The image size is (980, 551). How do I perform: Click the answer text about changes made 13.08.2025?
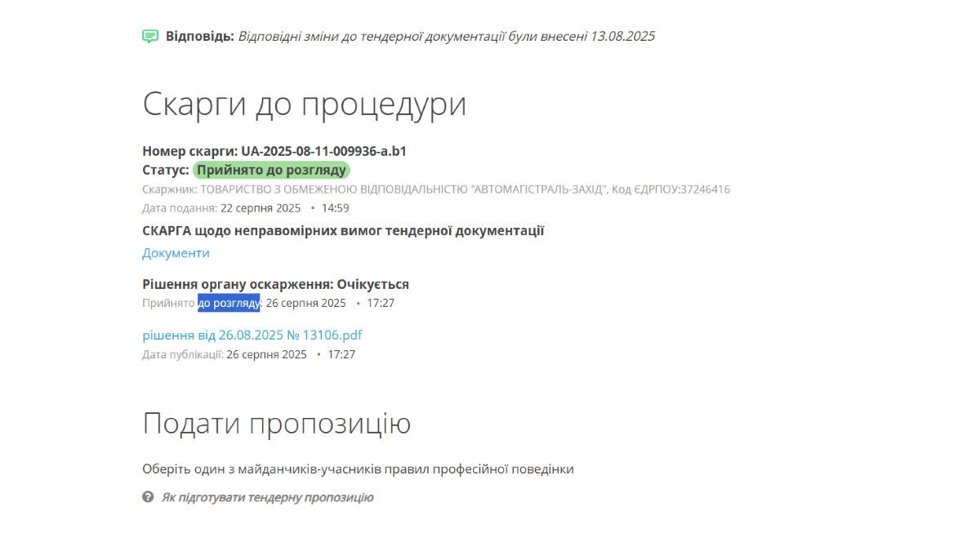point(446,36)
